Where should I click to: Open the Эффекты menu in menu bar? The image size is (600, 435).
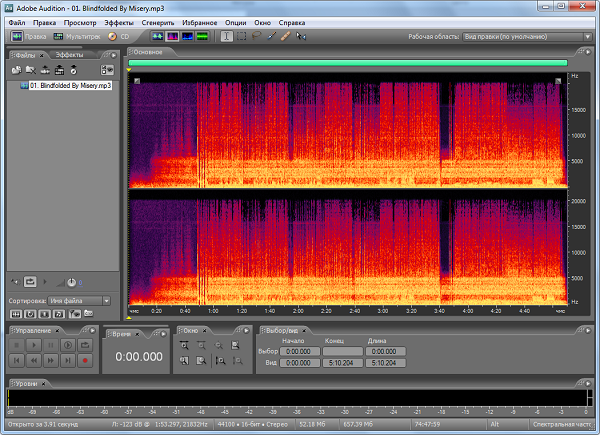[118, 21]
